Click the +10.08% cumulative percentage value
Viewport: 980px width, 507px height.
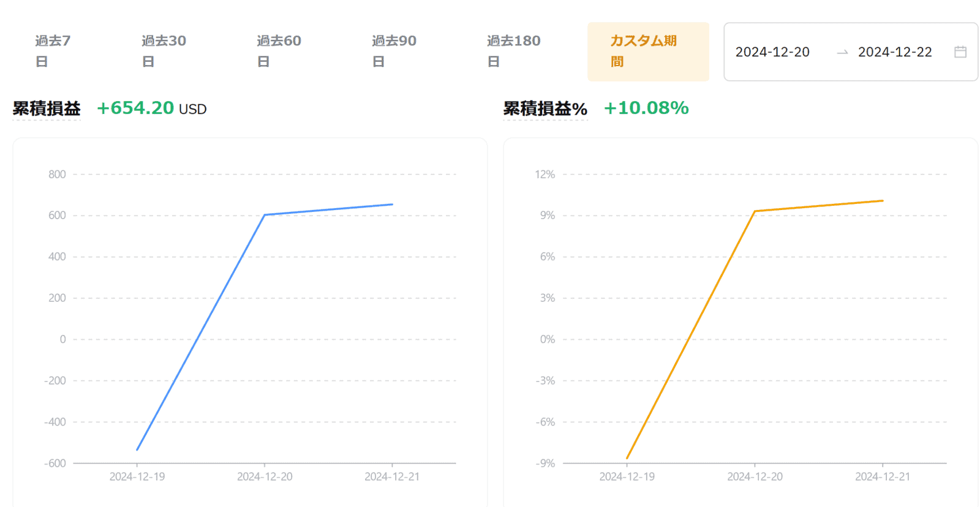tap(646, 108)
